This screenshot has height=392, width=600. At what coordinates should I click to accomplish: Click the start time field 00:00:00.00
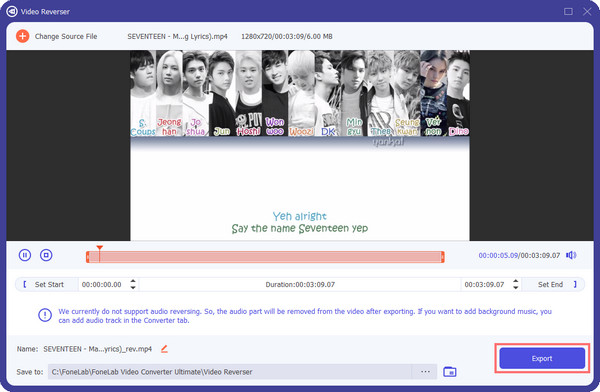(102, 284)
